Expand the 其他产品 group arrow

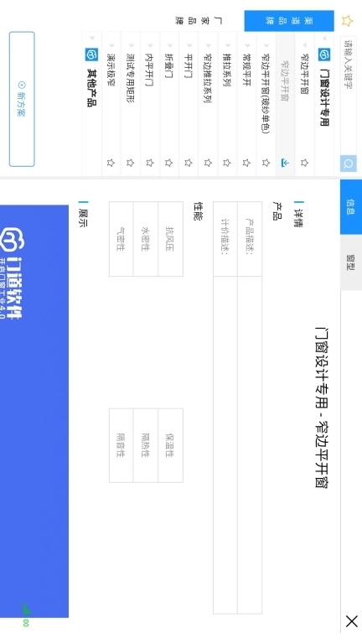92,39
